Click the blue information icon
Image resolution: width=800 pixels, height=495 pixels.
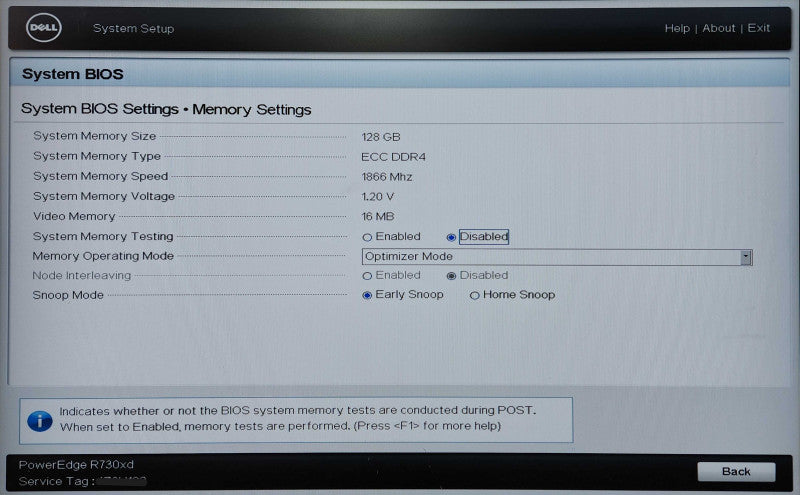(x=40, y=422)
